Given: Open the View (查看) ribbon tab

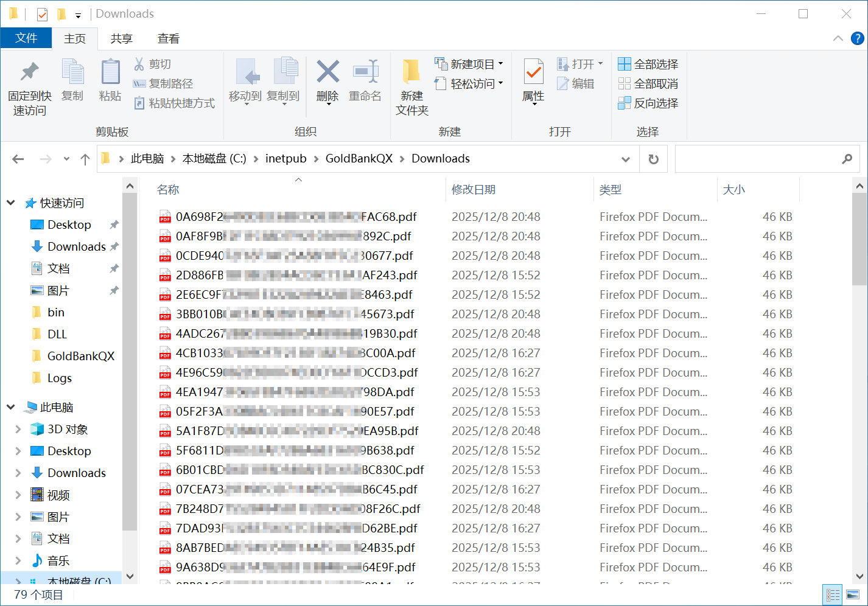Looking at the screenshot, I should [x=168, y=38].
